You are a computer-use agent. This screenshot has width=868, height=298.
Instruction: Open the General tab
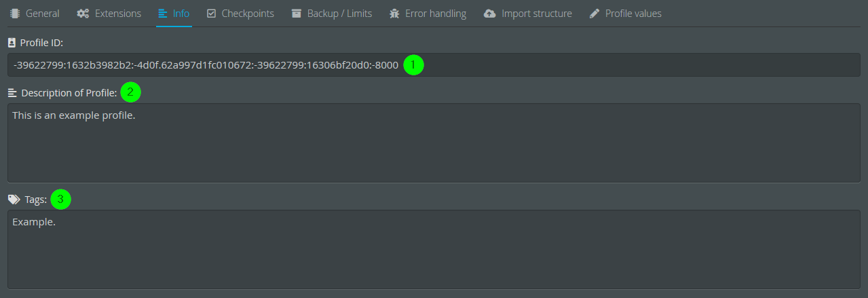[35, 14]
